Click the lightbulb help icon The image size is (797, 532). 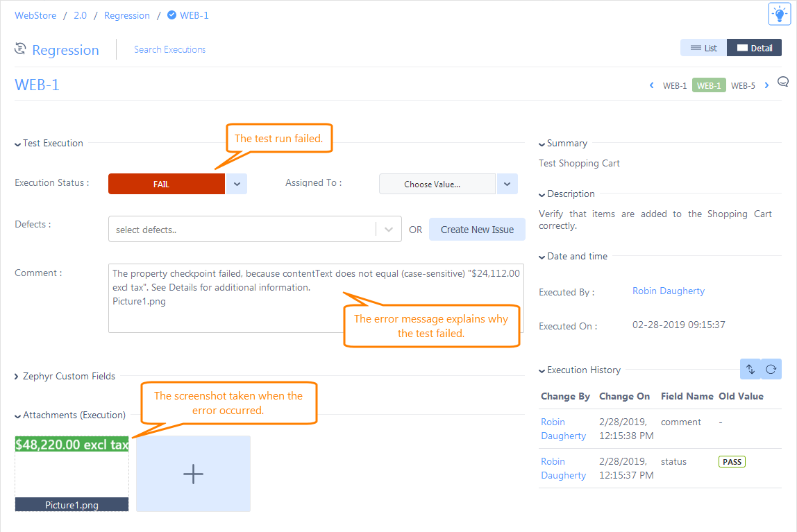[780, 14]
